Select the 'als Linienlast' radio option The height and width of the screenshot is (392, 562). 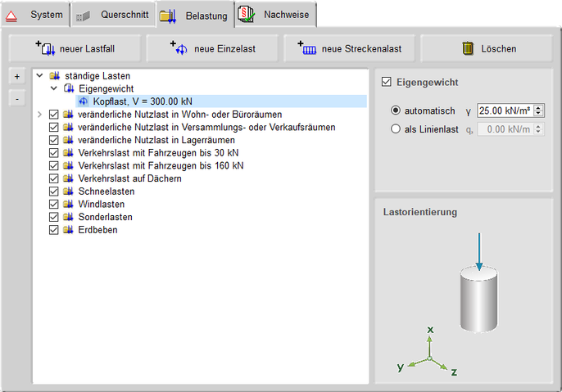click(x=397, y=128)
